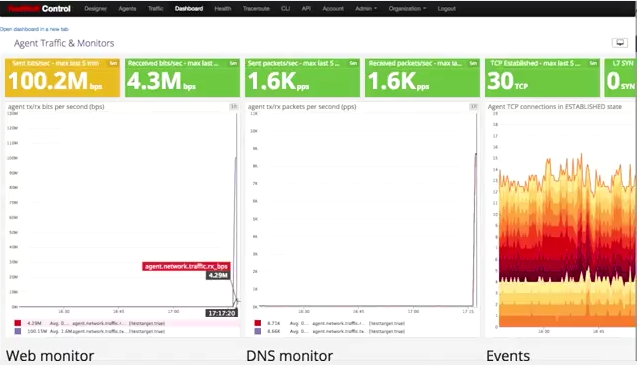Open the Traceroute menu item
The height and width of the screenshot is (365, 637).
click(256, 9)
